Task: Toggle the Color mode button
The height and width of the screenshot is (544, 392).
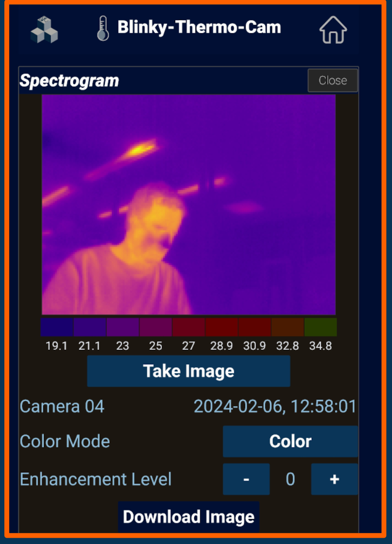Action: click(290, 441)
